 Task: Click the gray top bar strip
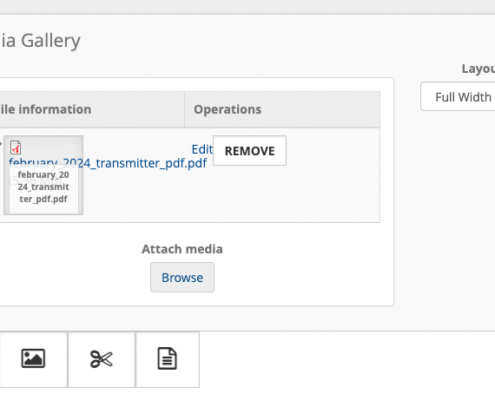click(247, 7)
